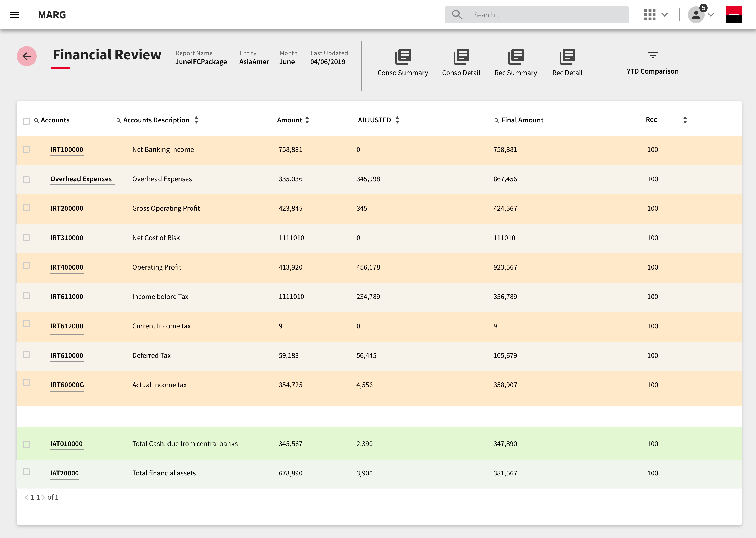This screenshot has height=538, width=756.
Task: Click final amount '923,567' for Operating Profit
Action: coord(505,267)
